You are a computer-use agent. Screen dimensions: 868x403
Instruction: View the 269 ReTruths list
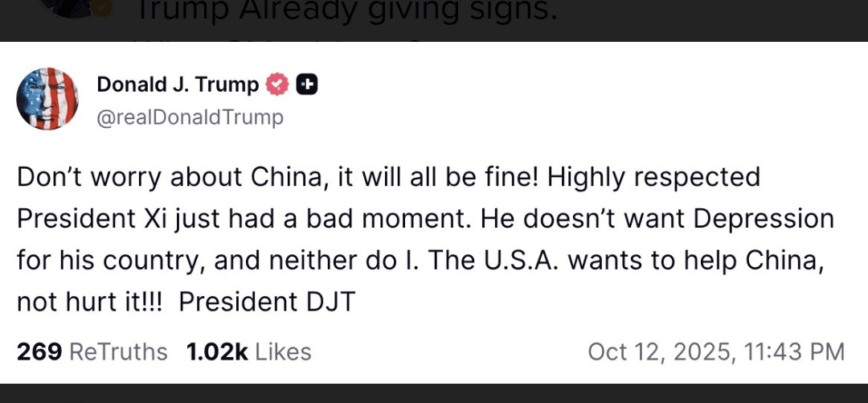click(92, 352)
